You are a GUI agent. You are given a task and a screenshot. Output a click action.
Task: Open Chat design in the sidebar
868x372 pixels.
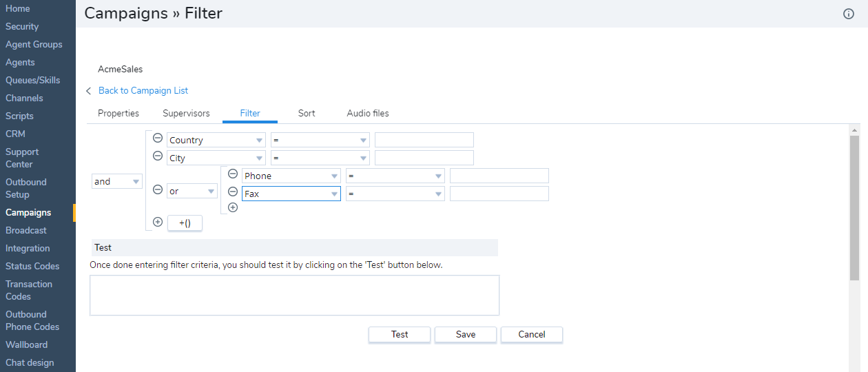[30, 362]
